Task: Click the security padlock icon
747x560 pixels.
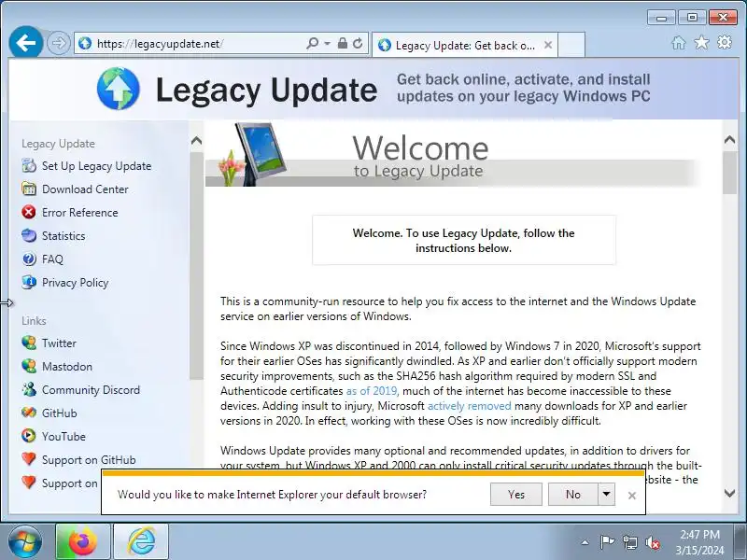Action: [x=342, y=43]
